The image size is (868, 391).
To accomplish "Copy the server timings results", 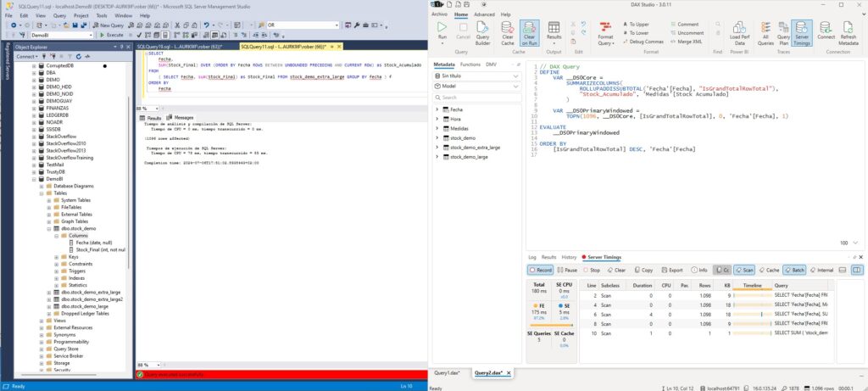I will click(643, 271).
